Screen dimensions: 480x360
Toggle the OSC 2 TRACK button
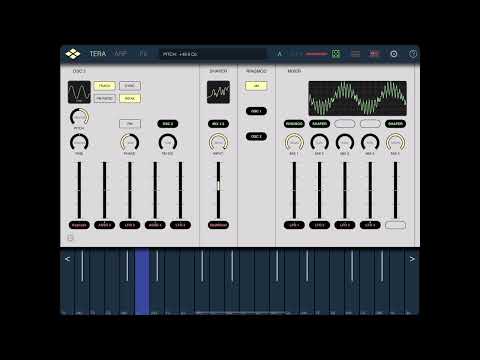[104, 86]
